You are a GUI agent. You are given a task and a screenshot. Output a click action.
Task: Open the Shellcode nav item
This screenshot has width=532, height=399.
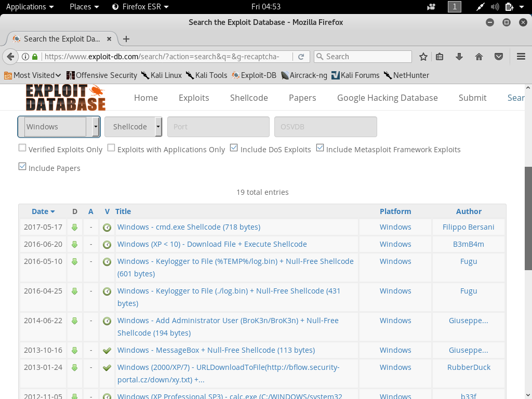coord(249,98)
